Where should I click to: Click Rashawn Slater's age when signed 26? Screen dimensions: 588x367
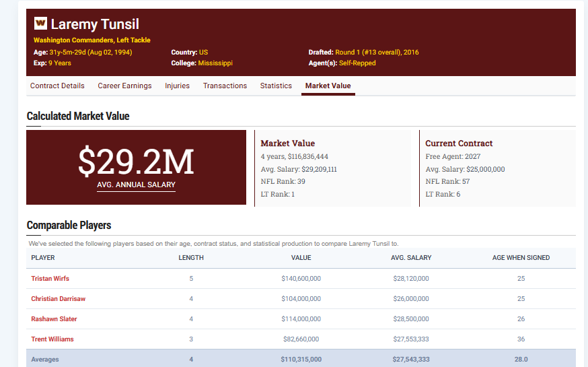tap(521, 319)
